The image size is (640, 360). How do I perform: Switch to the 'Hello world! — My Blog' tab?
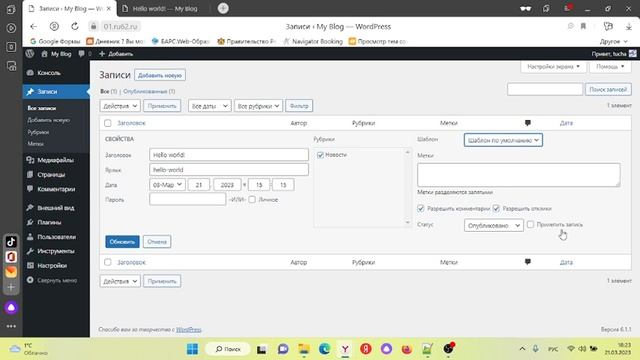(x=165, y=9)
